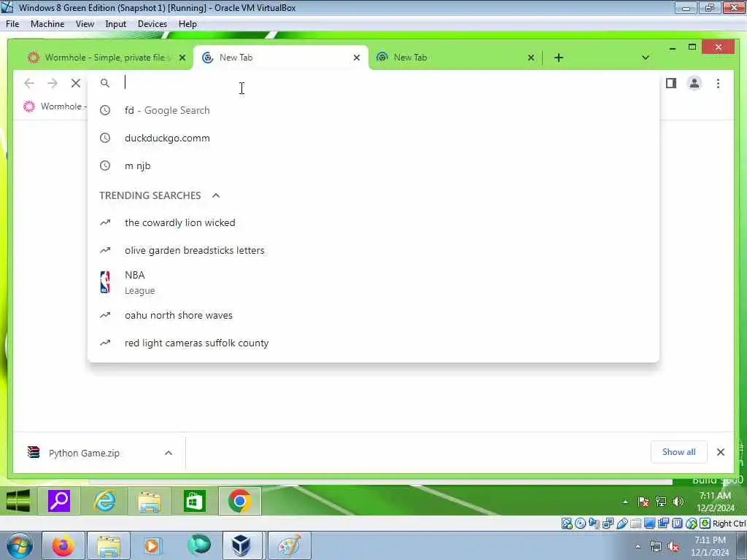Viewport: 747px width, 560px height.
Task: Select 'm njb' history suggestion
Action: [373, 166]
